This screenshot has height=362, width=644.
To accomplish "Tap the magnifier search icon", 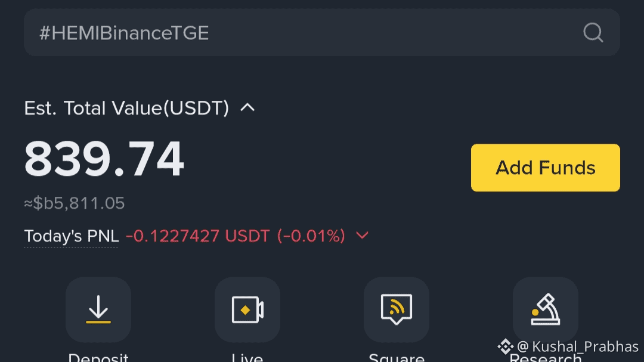I will click(x=593, y=32).
